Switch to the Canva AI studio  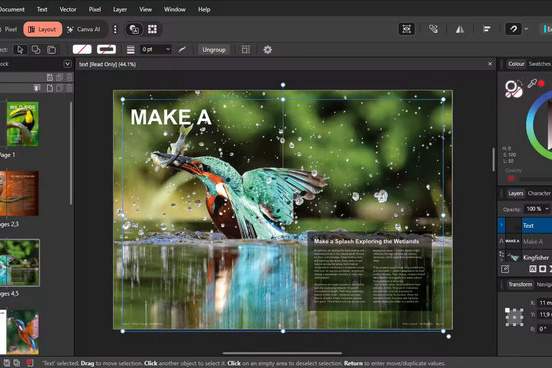pyautogui.click(x=84, y=29)
